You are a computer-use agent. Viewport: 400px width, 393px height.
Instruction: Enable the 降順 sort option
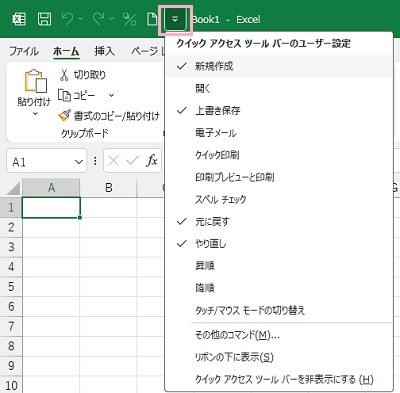(279, 288)
